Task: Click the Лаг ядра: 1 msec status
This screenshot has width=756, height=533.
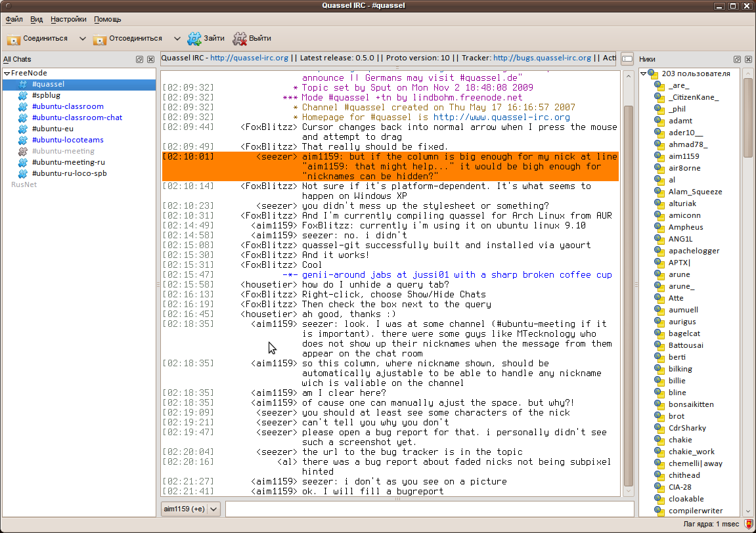Action: (x=711, y=524)
